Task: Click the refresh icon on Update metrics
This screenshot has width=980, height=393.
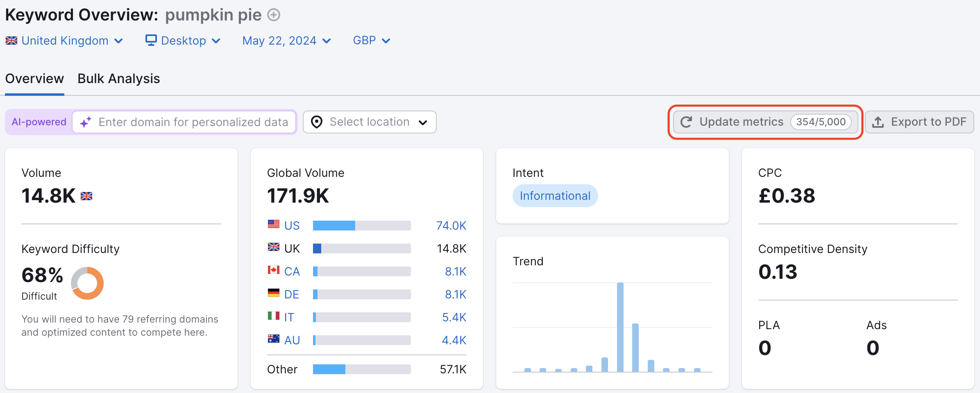Action: point(687,122)
